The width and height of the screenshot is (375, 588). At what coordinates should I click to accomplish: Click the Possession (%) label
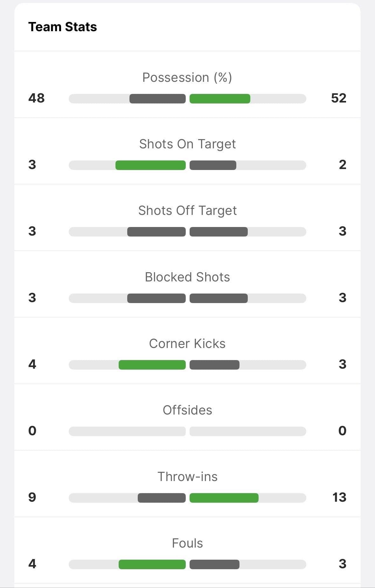pyautogui.click(x=187, y=77)
